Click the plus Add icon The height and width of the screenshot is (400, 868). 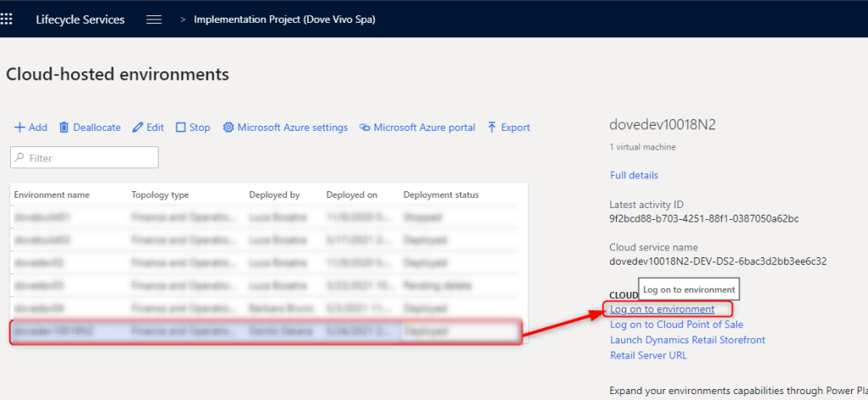pos(20,127)
